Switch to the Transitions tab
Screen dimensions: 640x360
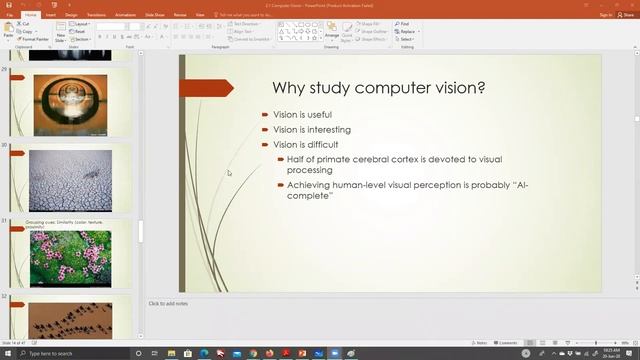point(96,15)
